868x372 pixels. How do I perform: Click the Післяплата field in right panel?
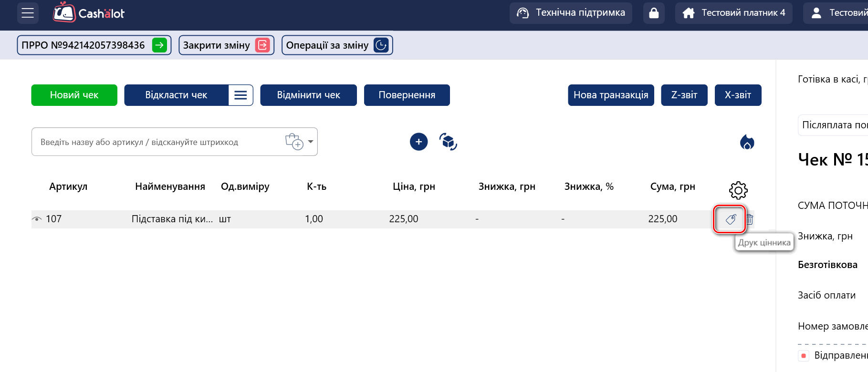click(833, 125)
